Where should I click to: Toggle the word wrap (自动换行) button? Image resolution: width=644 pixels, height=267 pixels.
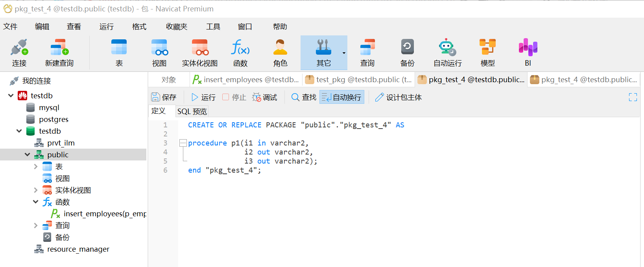pyautogui.click(x=341, y=97)
